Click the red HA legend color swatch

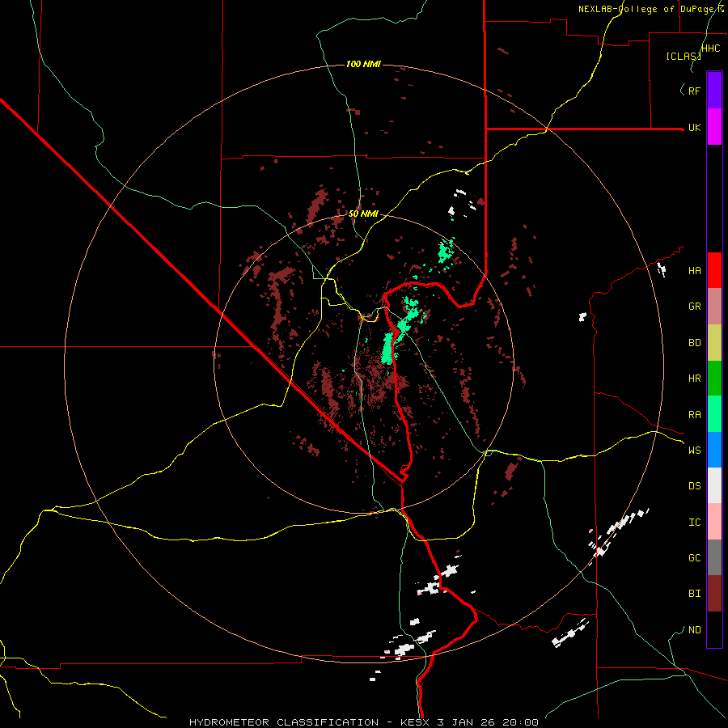coord(714,270)
